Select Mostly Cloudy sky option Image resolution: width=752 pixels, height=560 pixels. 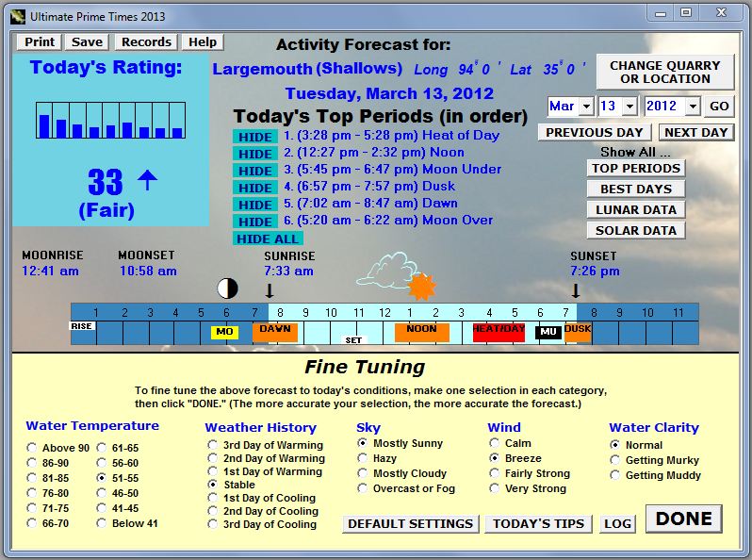click(x=363, y=473)
